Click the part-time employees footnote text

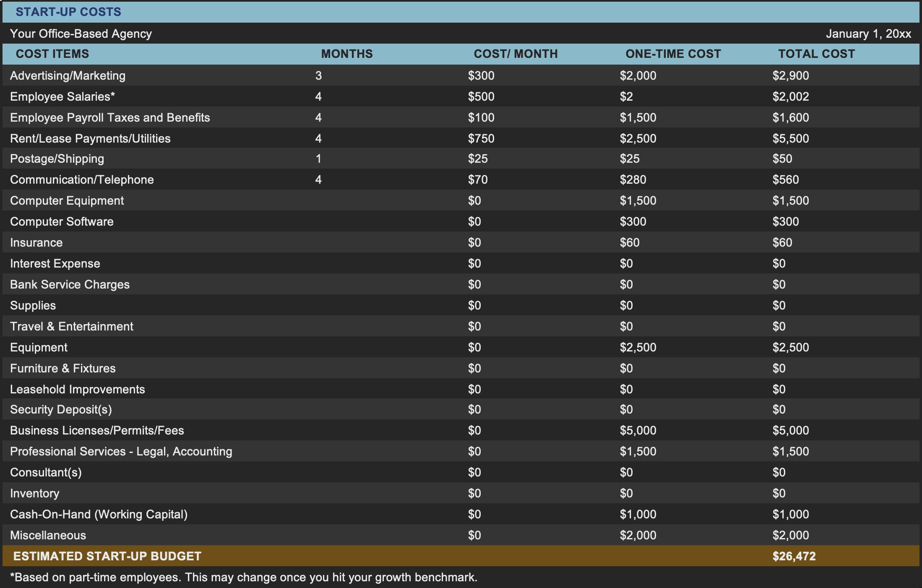pos(243,577)
